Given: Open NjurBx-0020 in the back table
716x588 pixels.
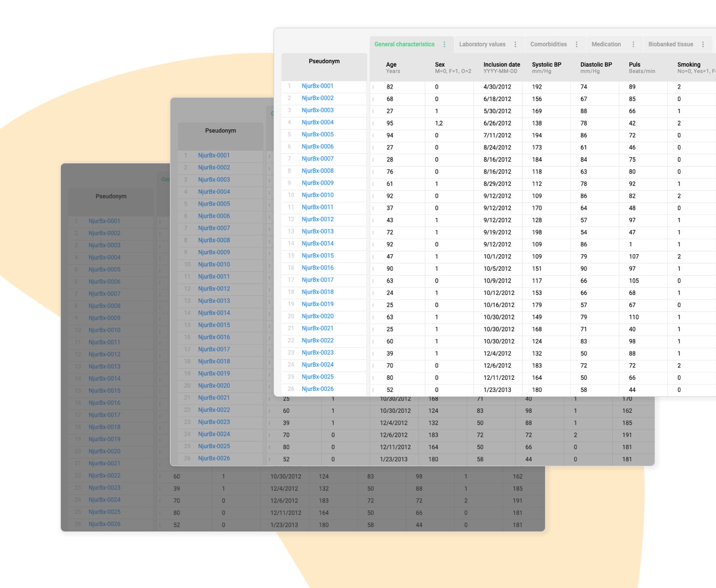Looking at the screenshot, I should pyautogui.click(x=104, y=451).
